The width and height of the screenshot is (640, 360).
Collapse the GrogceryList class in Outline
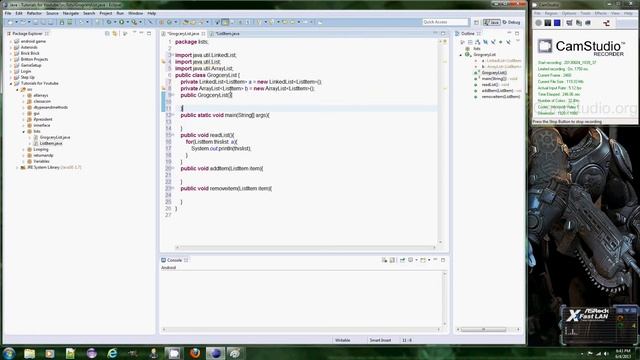pyautogui.click(x=461, y=55)
